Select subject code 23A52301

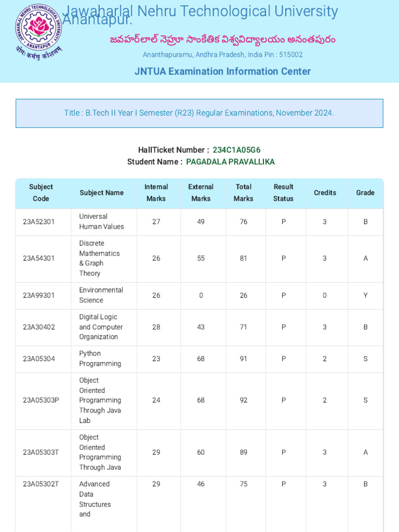[x=38, y=222]
